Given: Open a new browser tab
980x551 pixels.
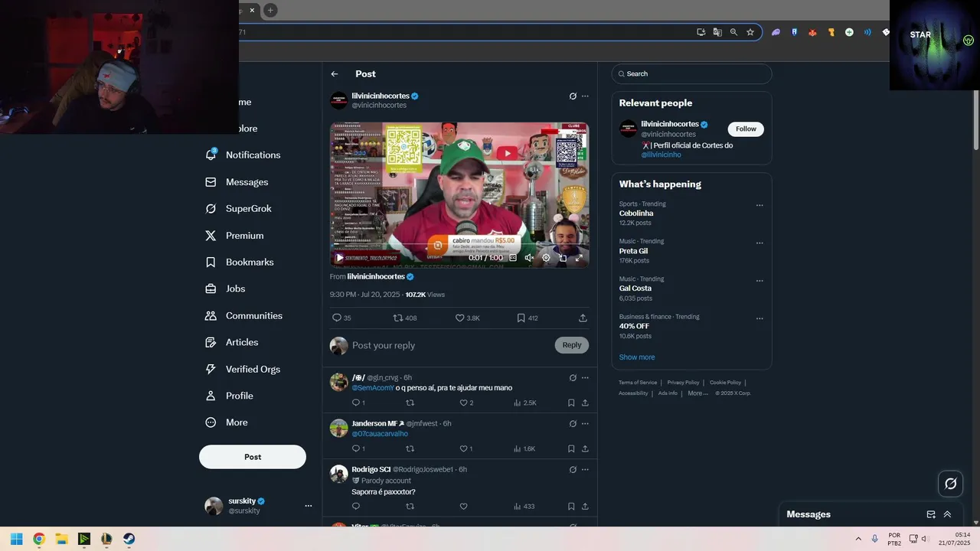Looking at the screenshot, I should 270,10.
